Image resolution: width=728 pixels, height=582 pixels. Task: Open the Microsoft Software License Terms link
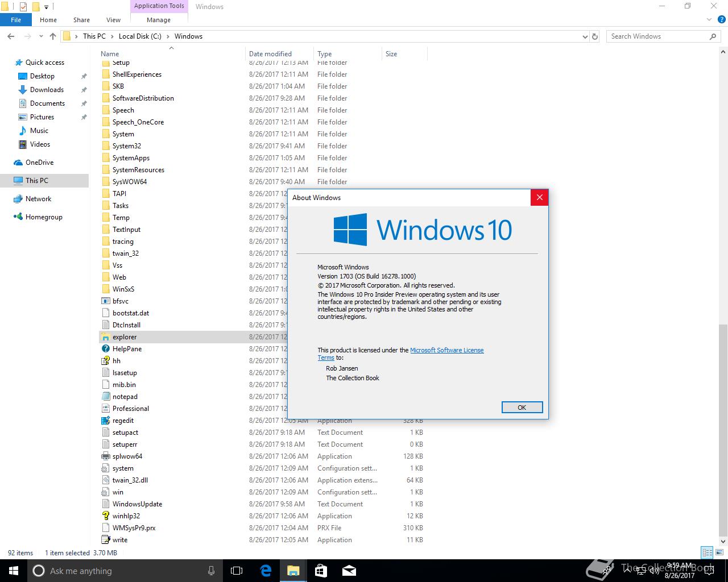pos(446,350)
